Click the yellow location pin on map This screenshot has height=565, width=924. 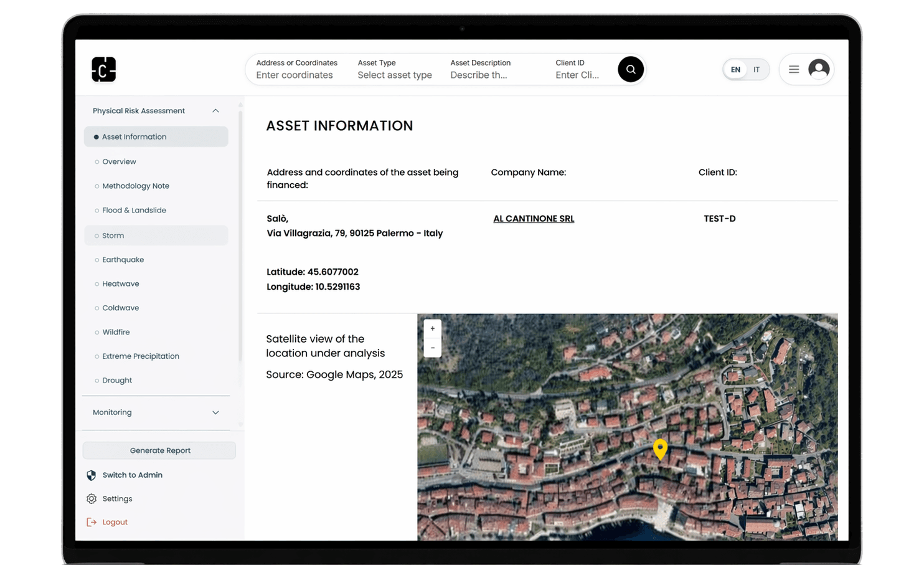(x=660, y=449)
